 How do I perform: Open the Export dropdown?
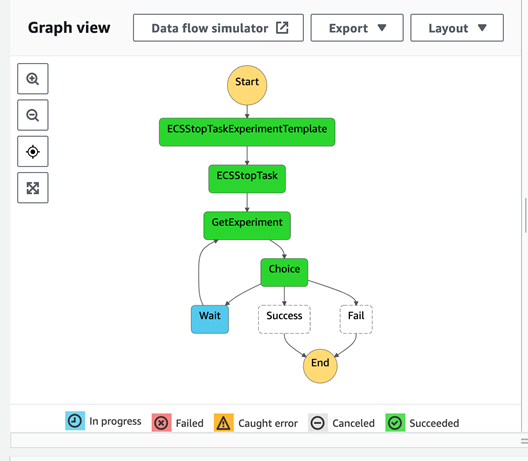(357, 28)
